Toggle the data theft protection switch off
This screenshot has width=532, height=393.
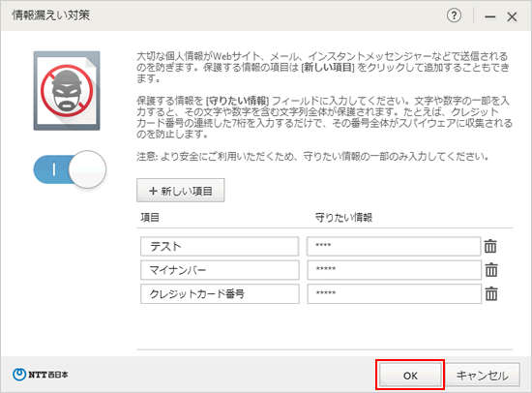(x=70, y=169)
